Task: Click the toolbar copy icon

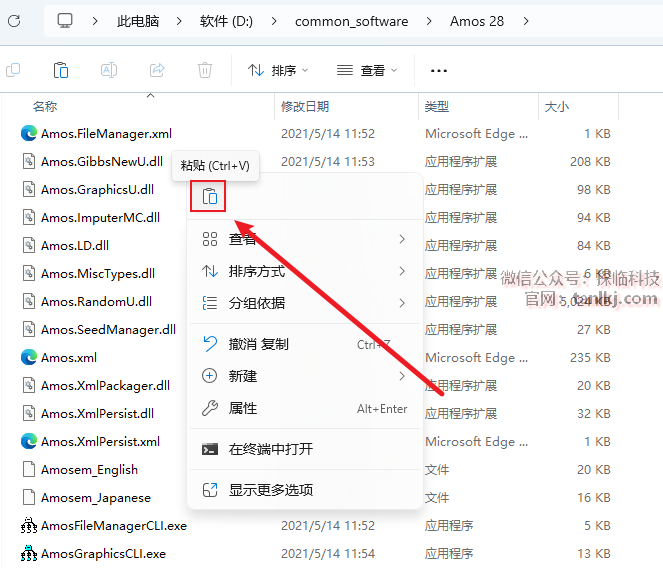Action: coord(13,70)
